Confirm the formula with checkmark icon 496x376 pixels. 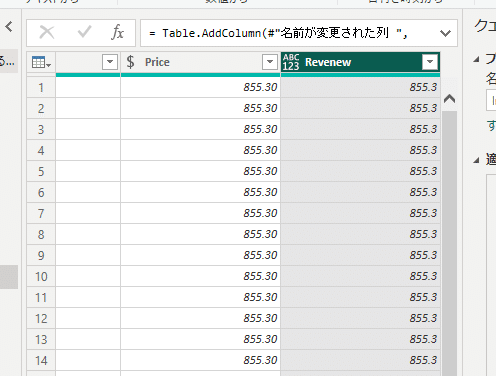point(84,33)
